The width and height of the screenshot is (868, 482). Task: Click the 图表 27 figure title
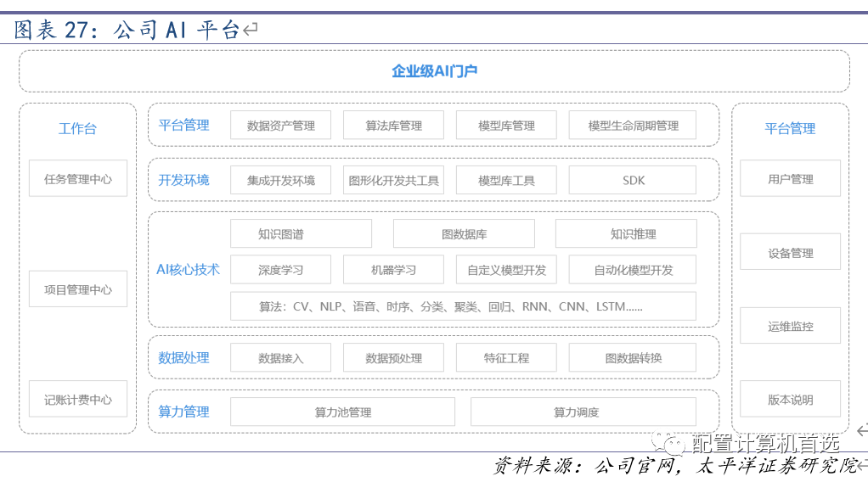point(127,30)
